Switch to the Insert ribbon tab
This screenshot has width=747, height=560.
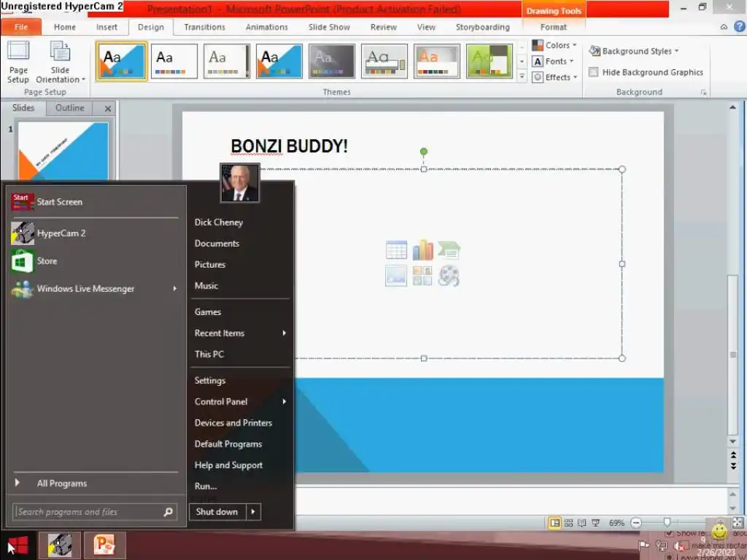pyautogui.click(x=107, y=27)
